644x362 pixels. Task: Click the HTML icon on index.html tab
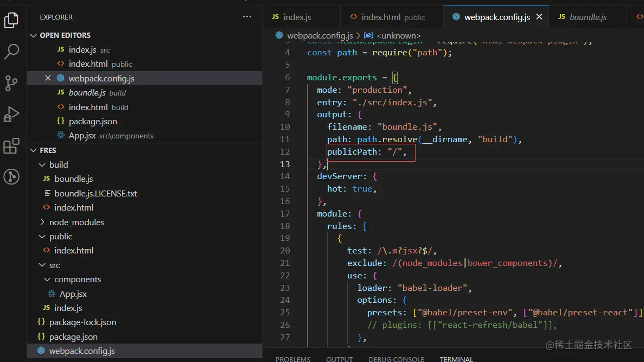click(353, 17)
